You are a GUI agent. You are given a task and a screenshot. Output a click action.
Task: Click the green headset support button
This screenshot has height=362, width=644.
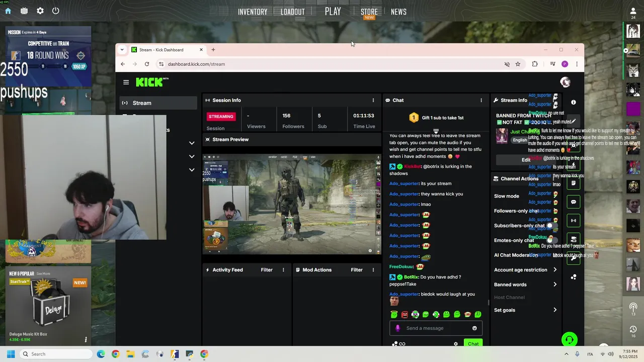[x=569, y=340]
